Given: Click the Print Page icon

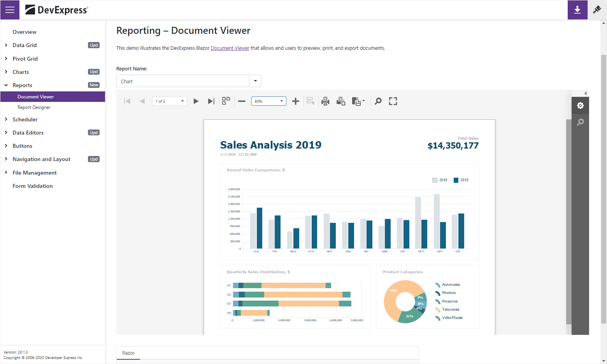Looking at the screenshot, I should [x=341, y=101].
